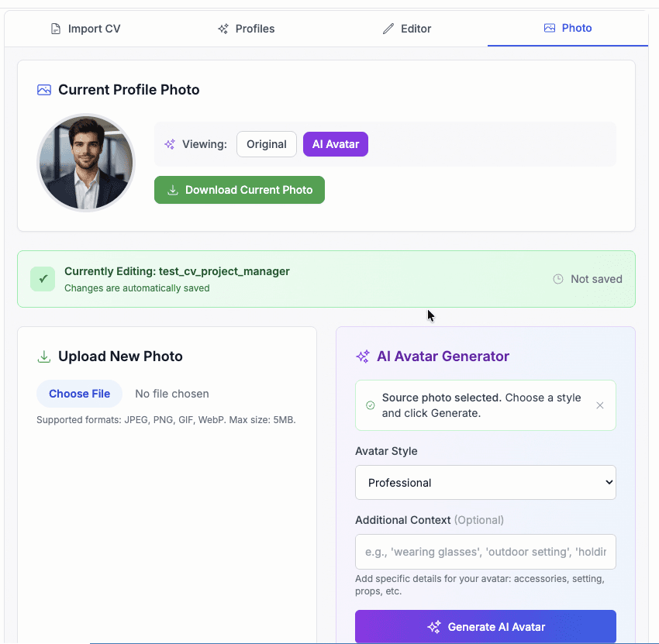Click the Upload New Photo download icon
Viewport: 659px width, 644px height.
click(44, 356)
